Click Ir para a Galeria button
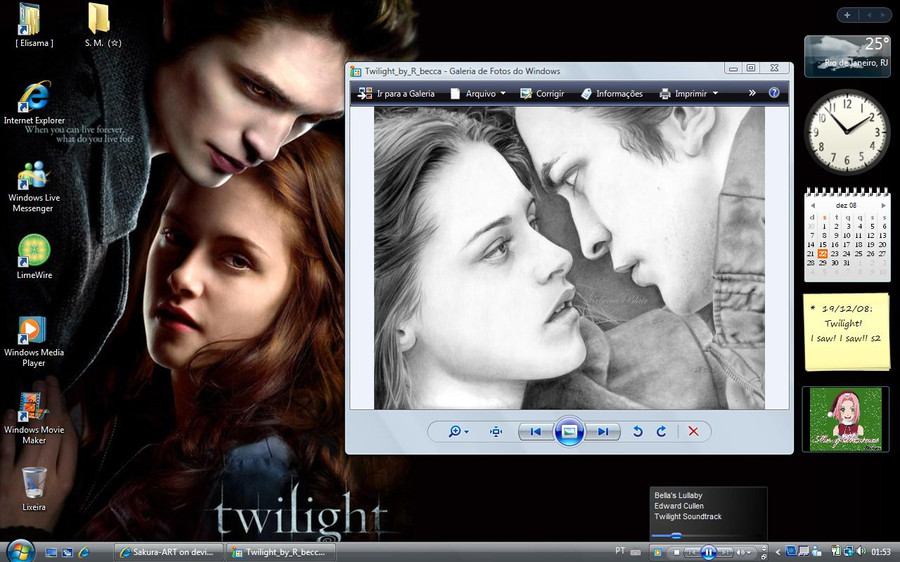900x562 pixels. click(x=396, y=94)
